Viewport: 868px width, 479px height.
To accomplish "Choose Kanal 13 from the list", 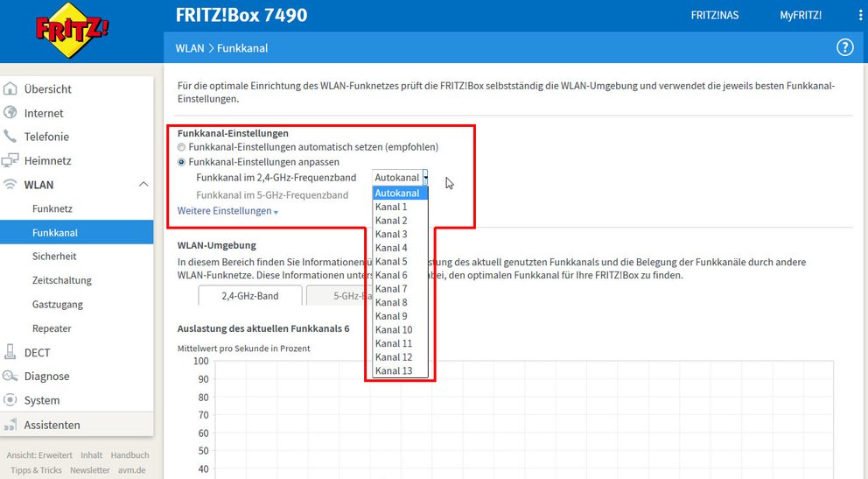I will (x=400, y=370).
